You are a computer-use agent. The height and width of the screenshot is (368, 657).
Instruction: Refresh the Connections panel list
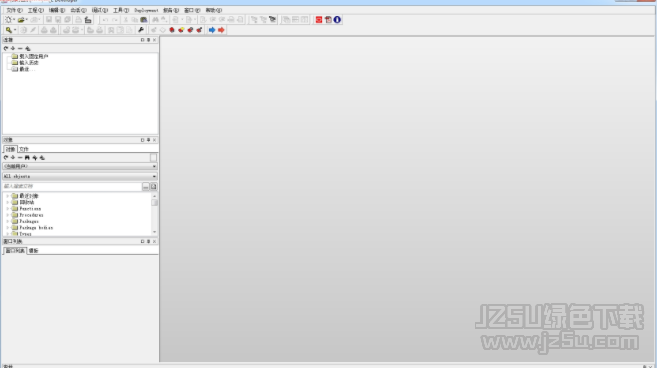tap(6, 49)
